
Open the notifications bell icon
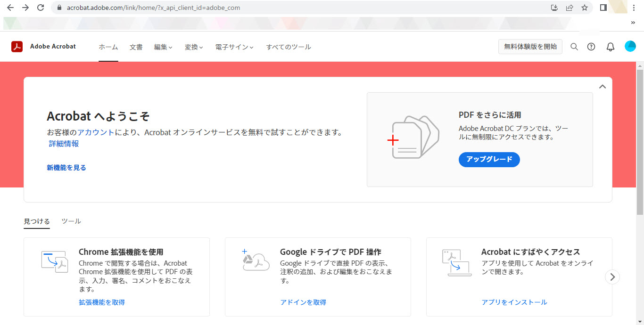tap(611, 47)
